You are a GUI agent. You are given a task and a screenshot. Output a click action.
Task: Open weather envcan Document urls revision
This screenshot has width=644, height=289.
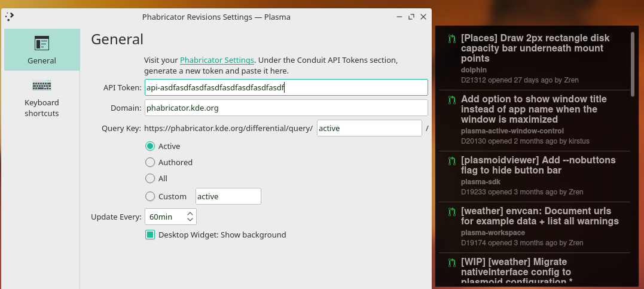[540, 216]
